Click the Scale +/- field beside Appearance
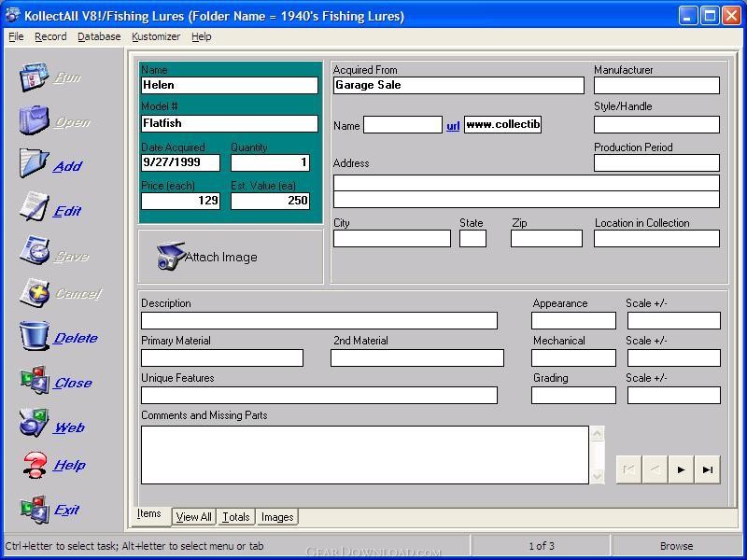The width and height of the screenshot is (747, 560). coord(674,320)
